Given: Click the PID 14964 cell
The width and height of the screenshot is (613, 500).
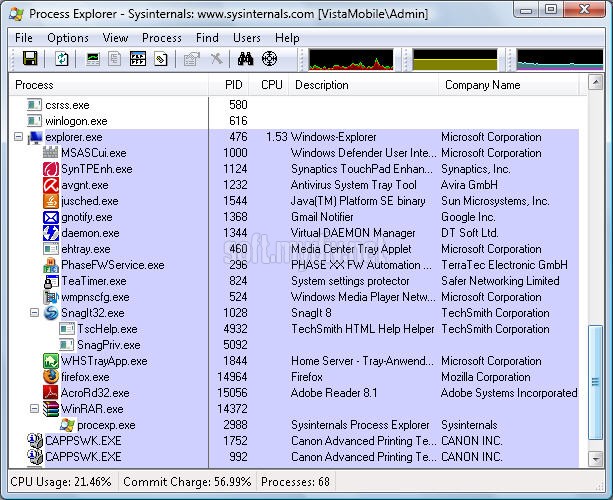Looking at the screenshot, I should pos(232,377).
